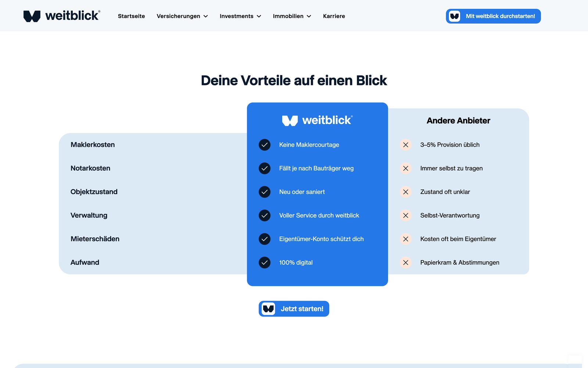This screenshot has width=588, height=368.
Task: Click the text Eigentümer-Konto schützt dich
Action: 322,239
